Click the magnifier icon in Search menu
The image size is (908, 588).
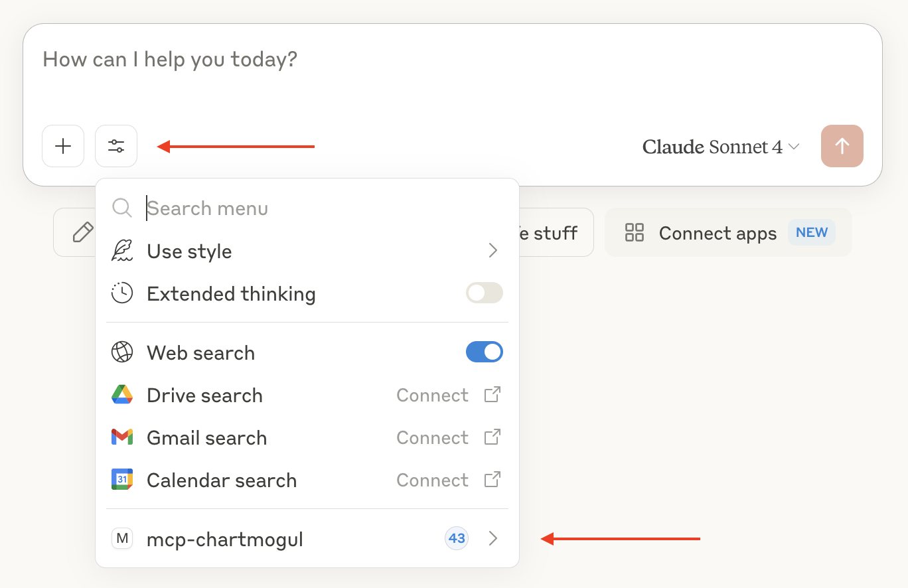122,208
